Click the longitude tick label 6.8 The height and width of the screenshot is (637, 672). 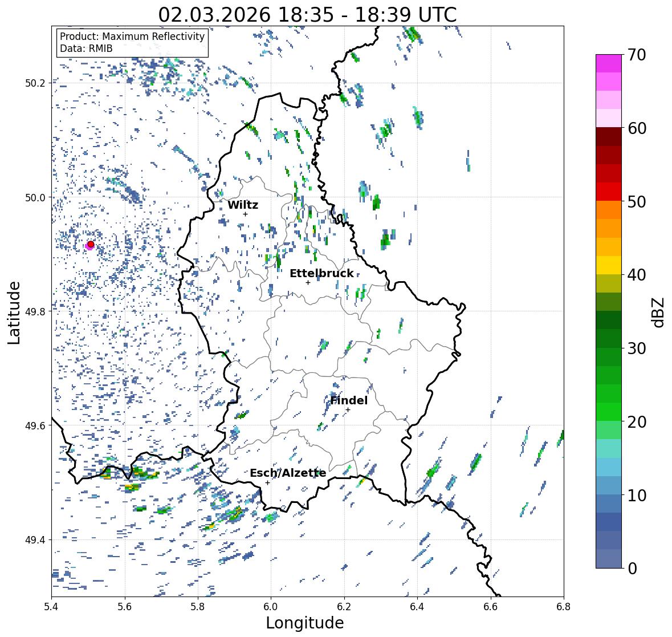pyautogui.click(x=564, y=607)
